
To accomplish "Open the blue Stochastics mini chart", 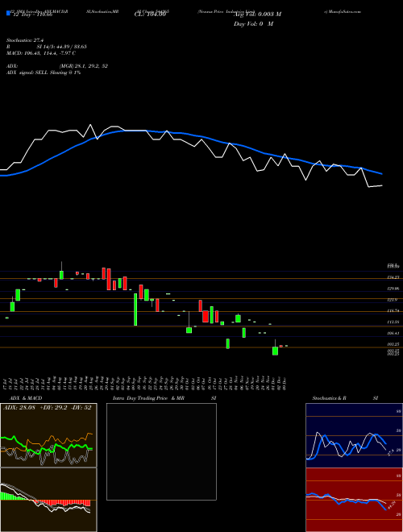I will [x=354, y=435].
